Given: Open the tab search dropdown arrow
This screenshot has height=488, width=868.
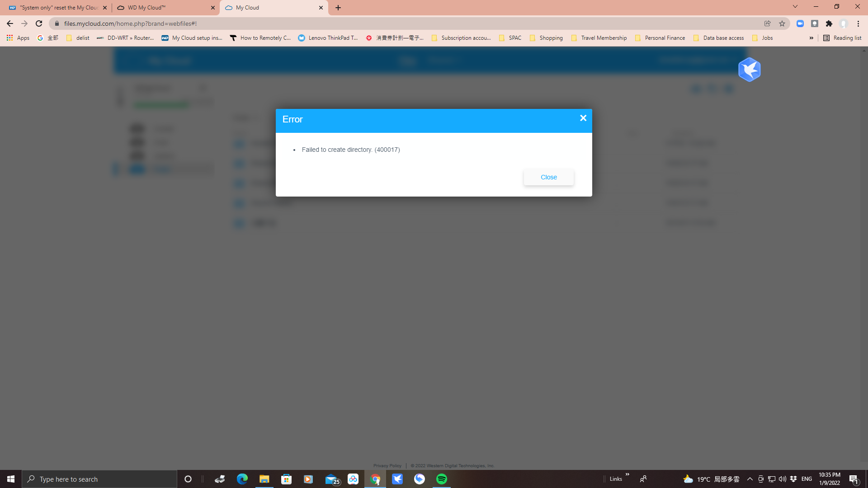Looking at the screenshot, I should coord(795,7).
